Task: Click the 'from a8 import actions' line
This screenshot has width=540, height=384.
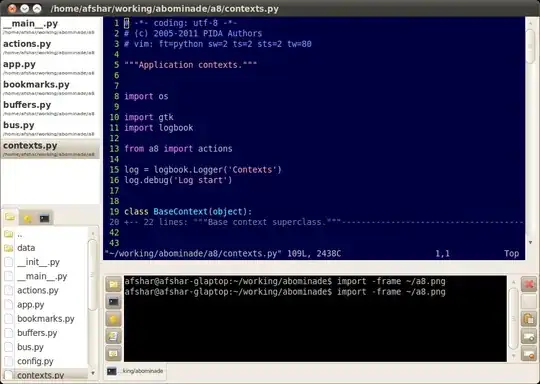Action: 178,149
